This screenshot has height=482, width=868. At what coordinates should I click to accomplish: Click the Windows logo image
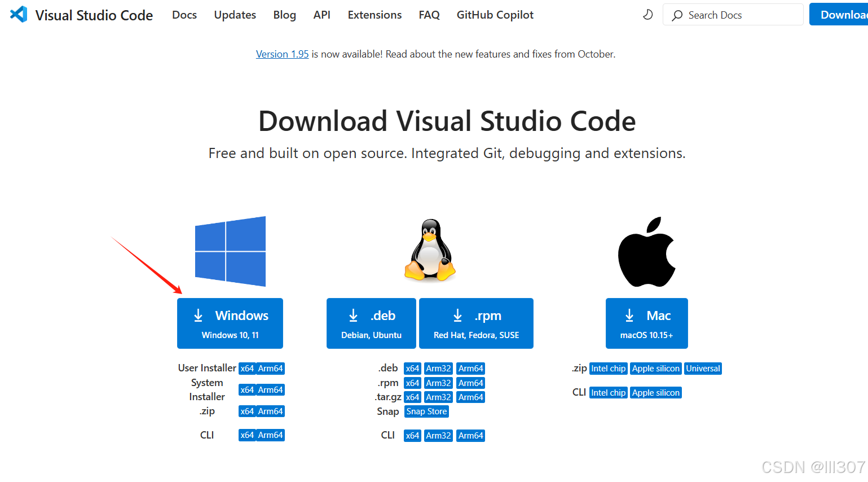(230, 251)
